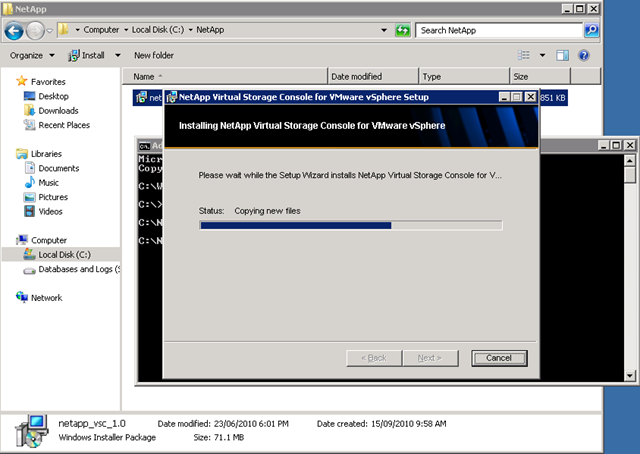
Task: Click the setup dialog title bar icon
Action: tap(171, 97)
